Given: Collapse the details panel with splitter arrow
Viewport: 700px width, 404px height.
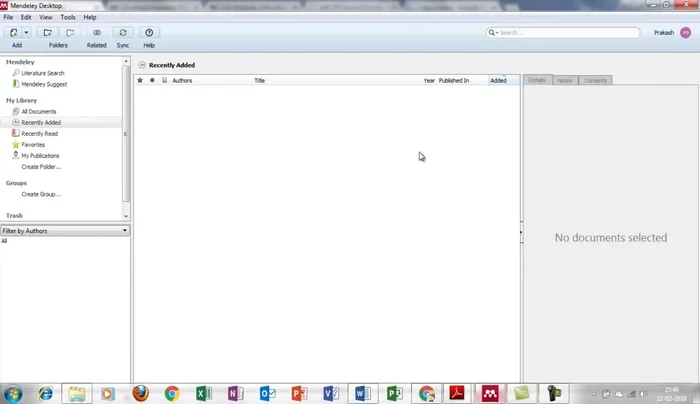Looking at the screenshot, I should coord(521,232).
